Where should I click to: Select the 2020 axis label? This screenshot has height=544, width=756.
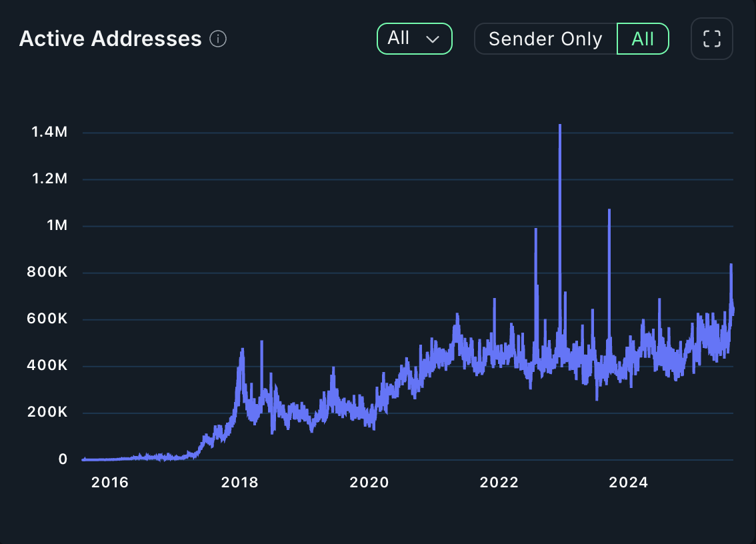pos(369,482)
